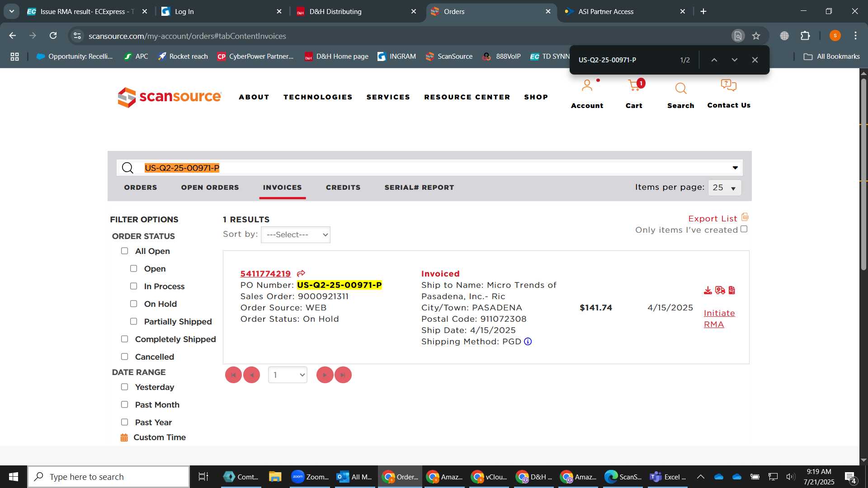This screenshot has height=488, width=868.
Task: Open invoice 5411774219 link
Action: (265, 273)
